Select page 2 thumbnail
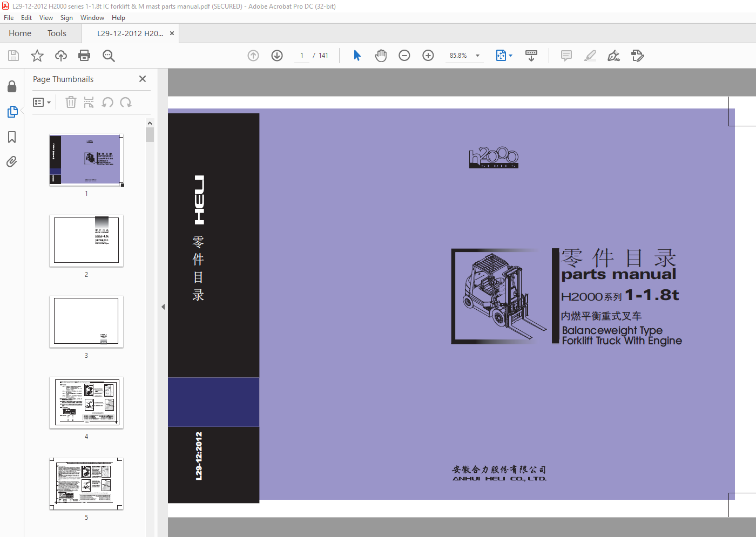The image size is (756, 537). click(x=86, y=241)
